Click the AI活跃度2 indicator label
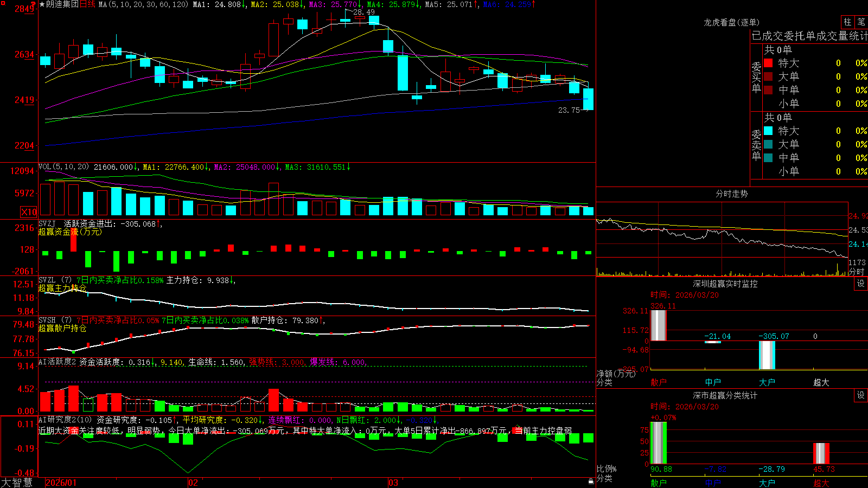868x488 pixels. [x=58, y=362]
